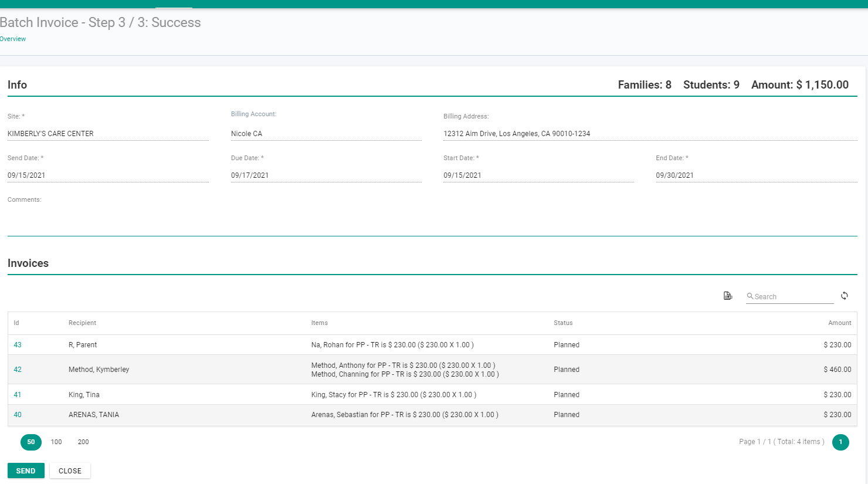Click the SEND button

click(26, 471)
